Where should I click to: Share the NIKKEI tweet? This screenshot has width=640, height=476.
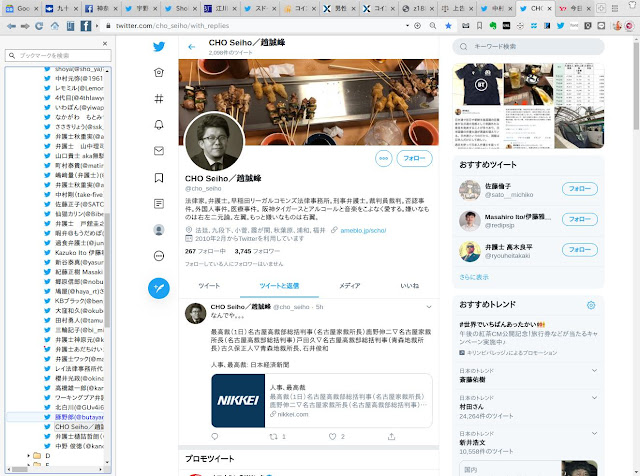pyautogui.click(x=391, y=437)
